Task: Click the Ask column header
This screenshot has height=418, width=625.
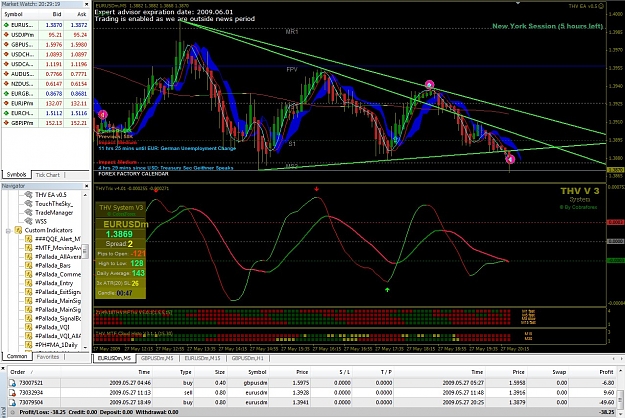Action: click(77, 14)
